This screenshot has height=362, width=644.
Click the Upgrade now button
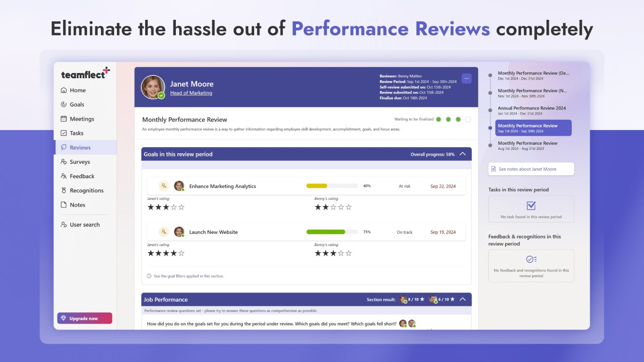tap(85, 318)
